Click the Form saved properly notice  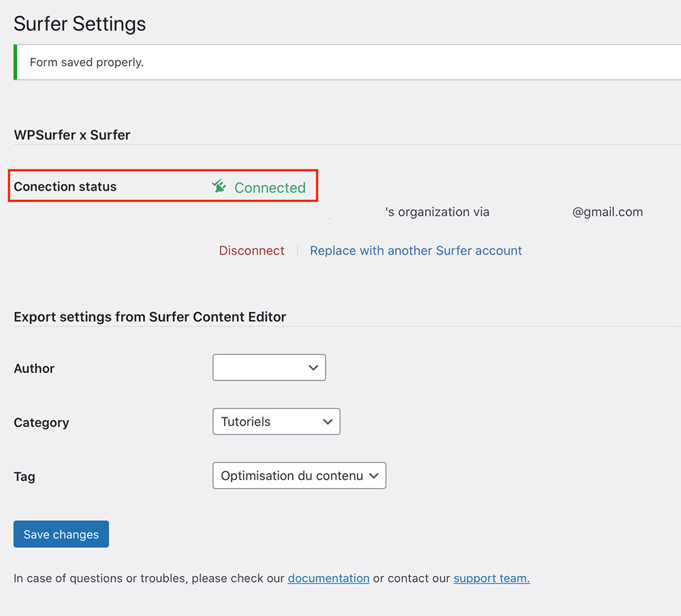pyautogui.click(x=347, y=62)
